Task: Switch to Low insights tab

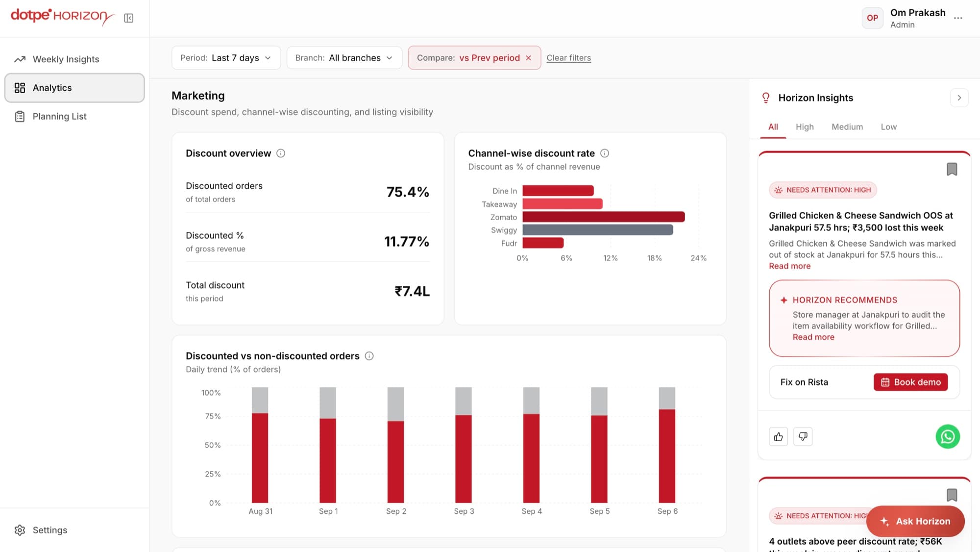Action: [888, 127]
